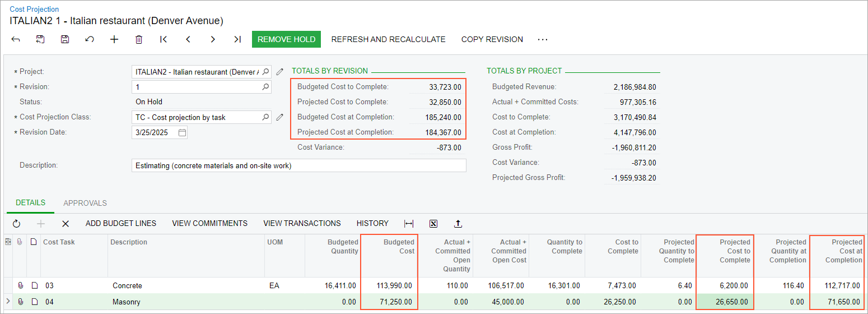This screenshot has height=314, width=868.
Task: Select the Details tab
Action: (x=30, y=203)
